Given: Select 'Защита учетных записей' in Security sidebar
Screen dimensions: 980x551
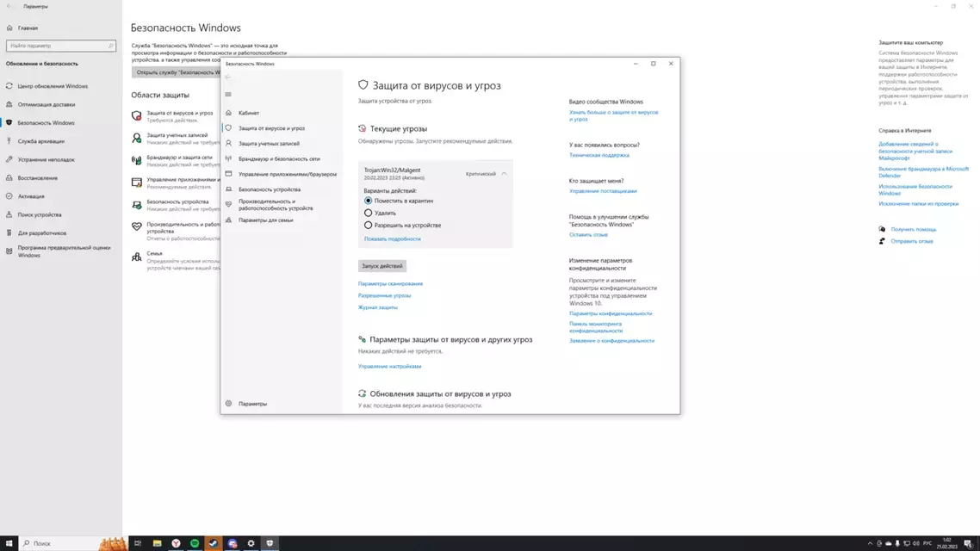Looking at the screenshot, I should 269,144.
